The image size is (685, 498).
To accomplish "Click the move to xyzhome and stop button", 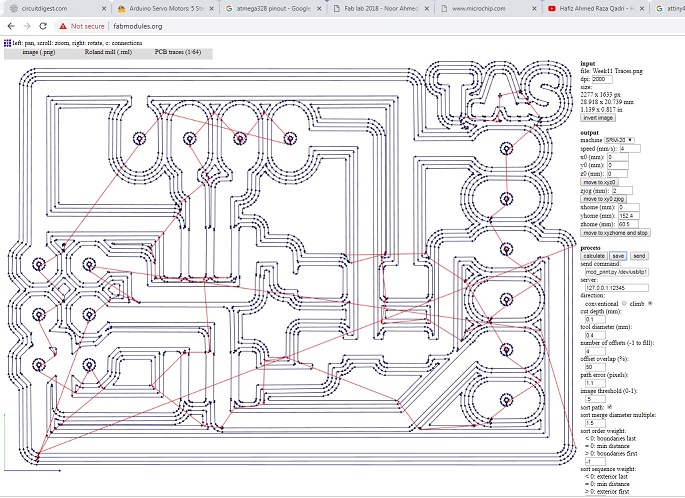I will 615,233.
